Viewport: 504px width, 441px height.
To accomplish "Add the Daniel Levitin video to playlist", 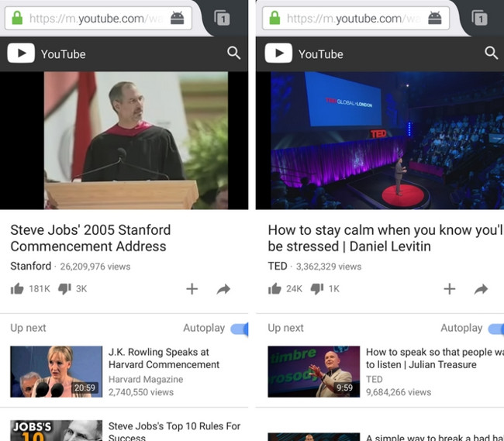I will point(450,289).
